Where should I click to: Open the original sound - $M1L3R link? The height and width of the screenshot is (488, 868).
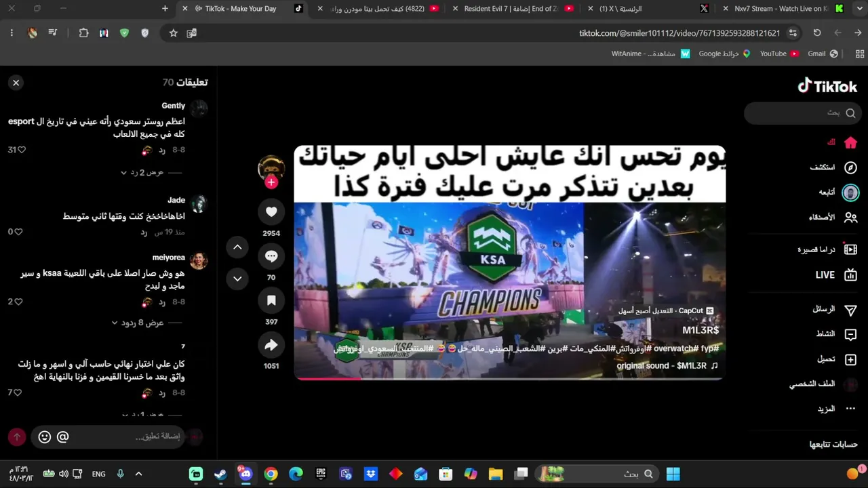[667, 366]
